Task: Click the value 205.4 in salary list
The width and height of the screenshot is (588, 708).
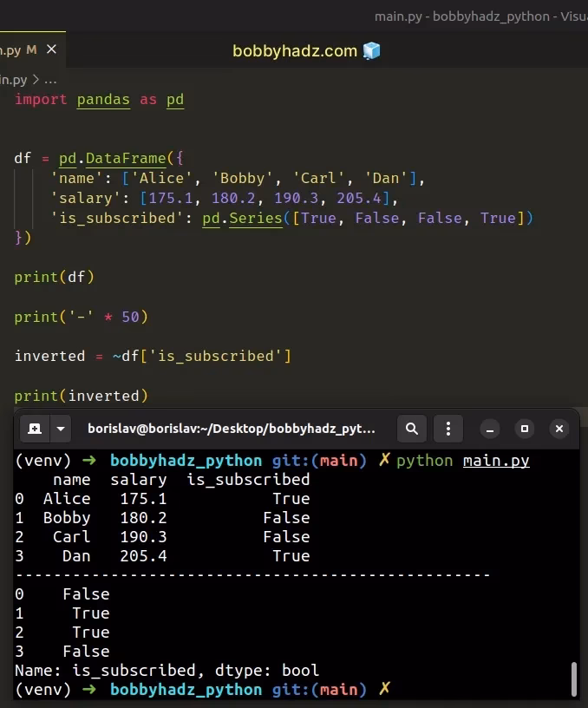Action: click(x=359, y=198)
